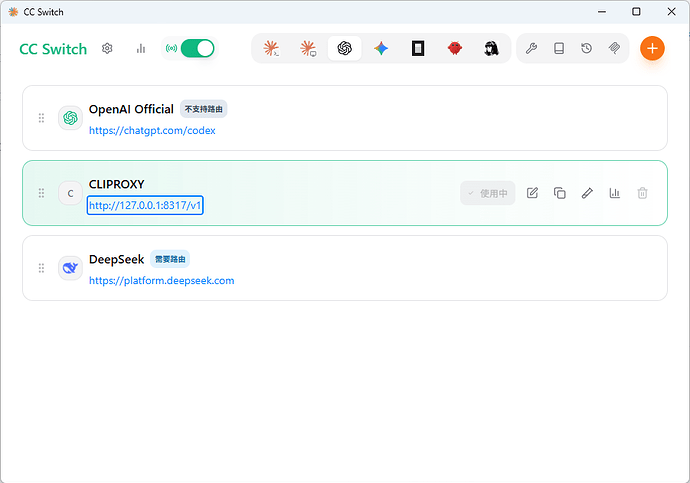Click the CLIPROXY provider name
This screenshot has width=690, height=483.
[117, 184]
